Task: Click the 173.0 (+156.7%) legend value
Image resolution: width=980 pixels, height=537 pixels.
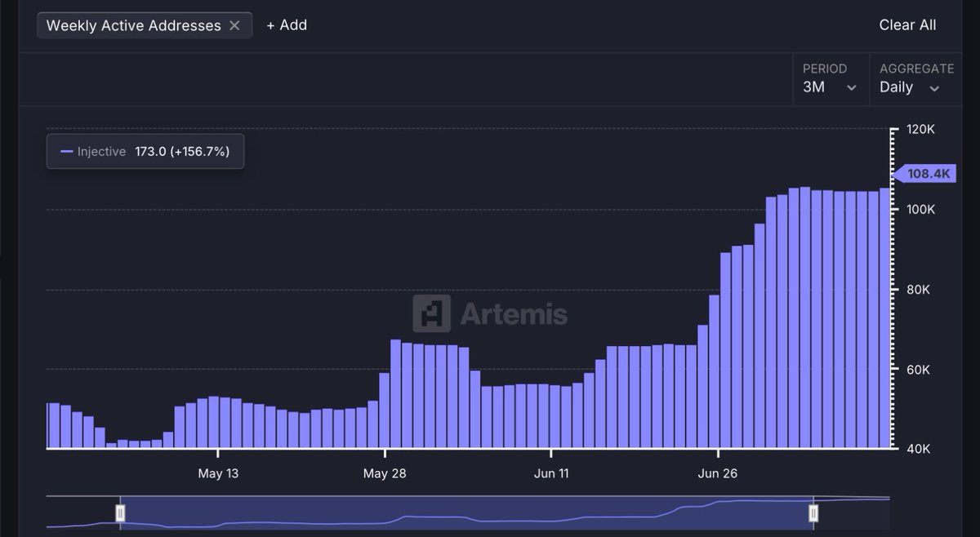Action: click(x=182, y=152)
